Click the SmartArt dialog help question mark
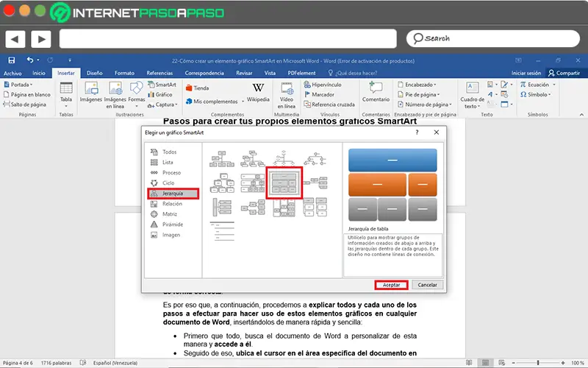The height and width of the screenshot is (368, 588). point(417,132)
